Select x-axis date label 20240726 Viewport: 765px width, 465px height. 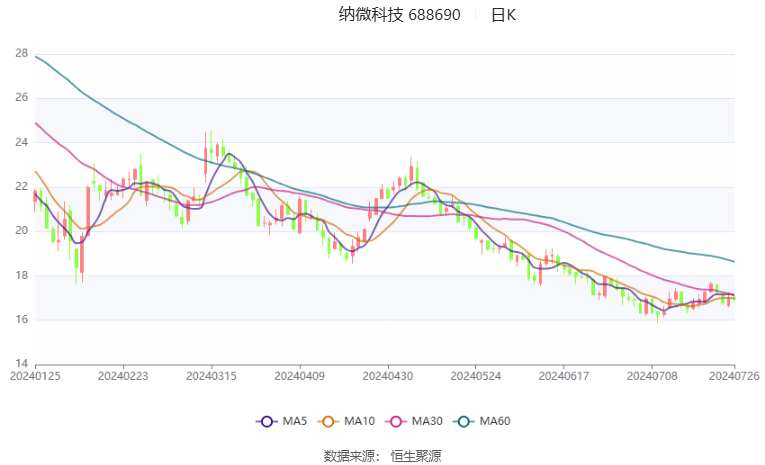click(734, 376)
